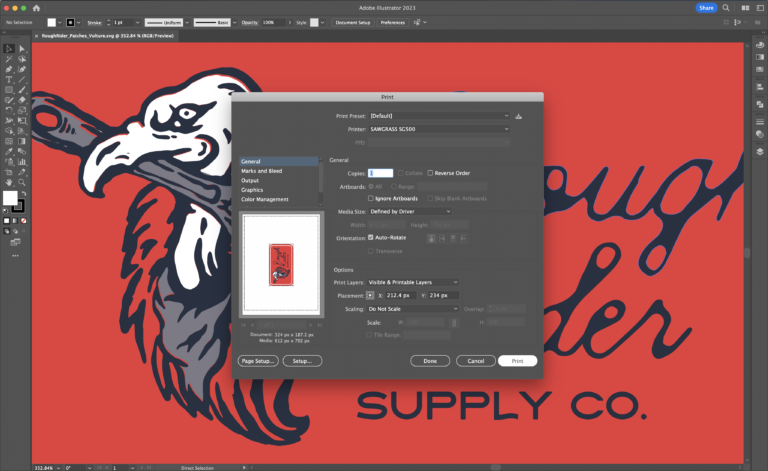Click Done in Print dialog

point(430,361)
